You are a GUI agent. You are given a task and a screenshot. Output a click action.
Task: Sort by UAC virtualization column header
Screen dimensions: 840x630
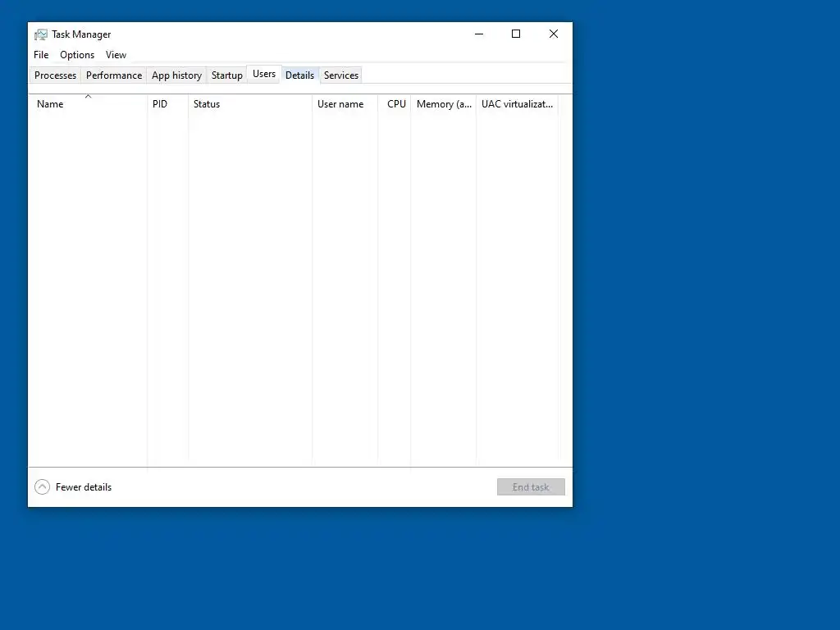point(517,104)
